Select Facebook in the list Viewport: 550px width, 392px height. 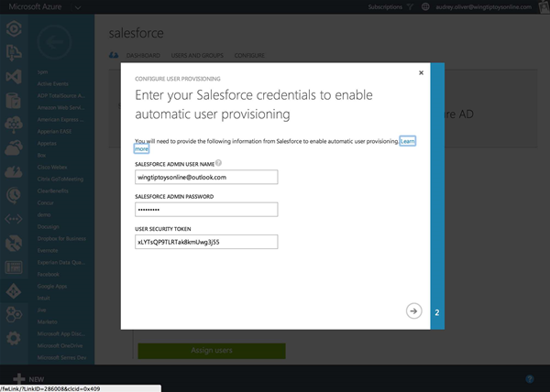pyautogui.click(x=48, y=274)
